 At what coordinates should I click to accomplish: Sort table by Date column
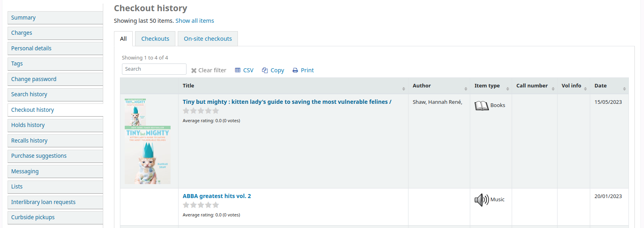[x=609, y=86]
